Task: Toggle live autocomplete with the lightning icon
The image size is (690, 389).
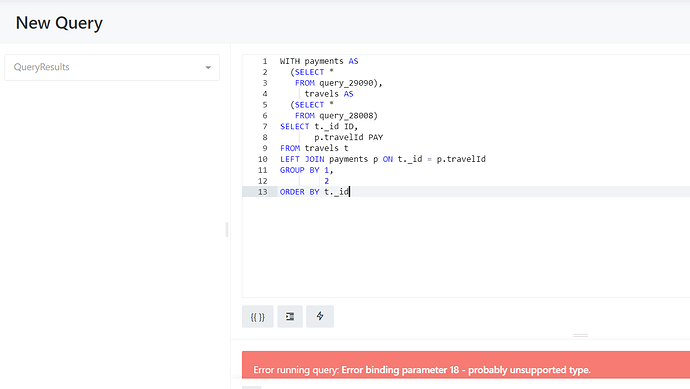Action: (320, 316)
